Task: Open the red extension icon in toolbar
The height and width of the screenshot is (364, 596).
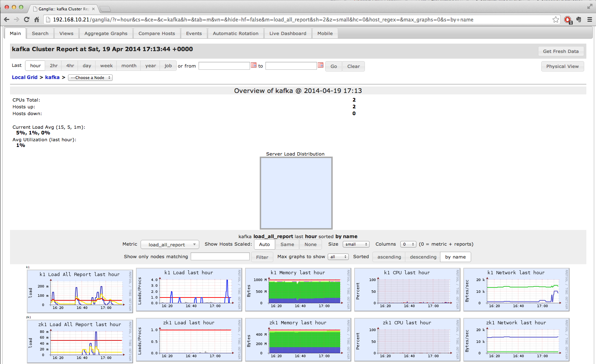Action: (568, 20)
